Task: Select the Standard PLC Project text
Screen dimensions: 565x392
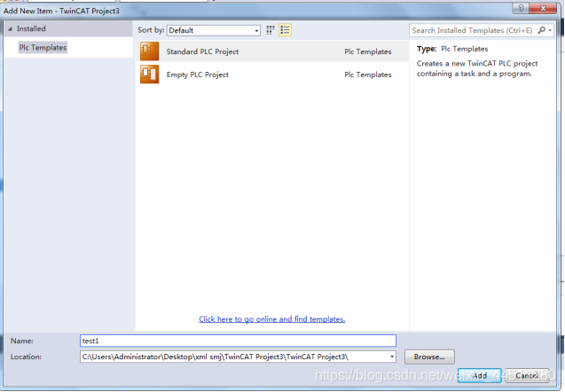Action: pos(202,51)
